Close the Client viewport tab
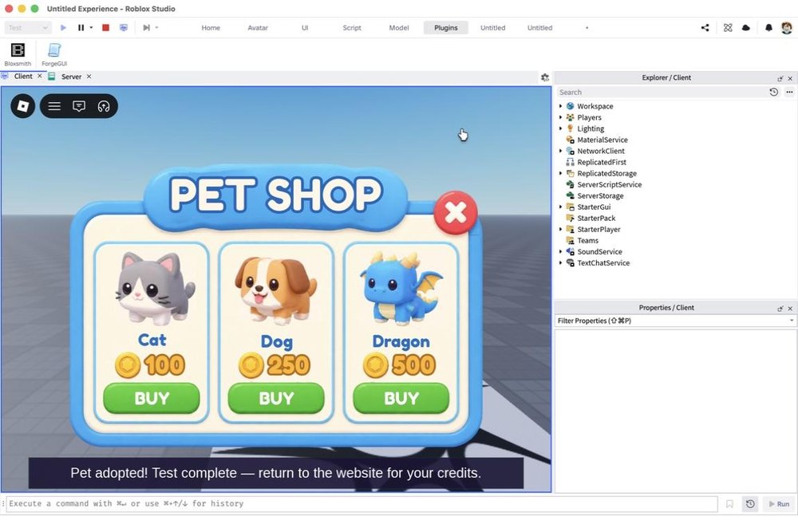798x532 pixels. (40, 76)
